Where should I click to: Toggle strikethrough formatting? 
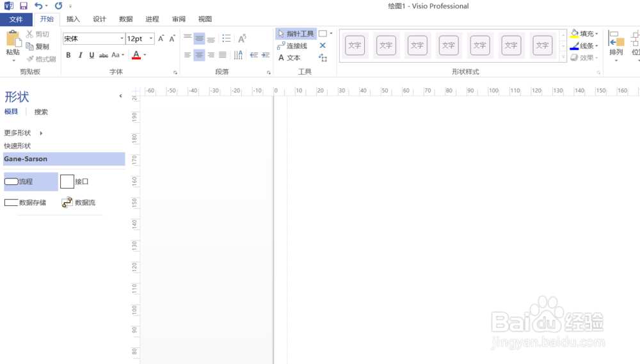pyautogui.click(x=104, y=55)
